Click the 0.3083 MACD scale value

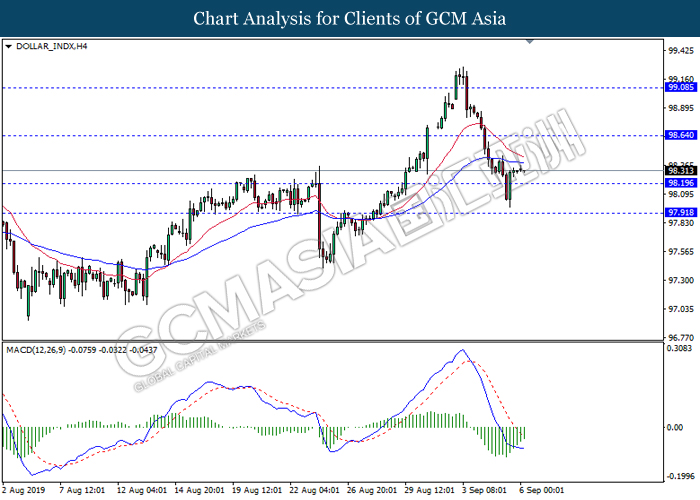[679, 348]
